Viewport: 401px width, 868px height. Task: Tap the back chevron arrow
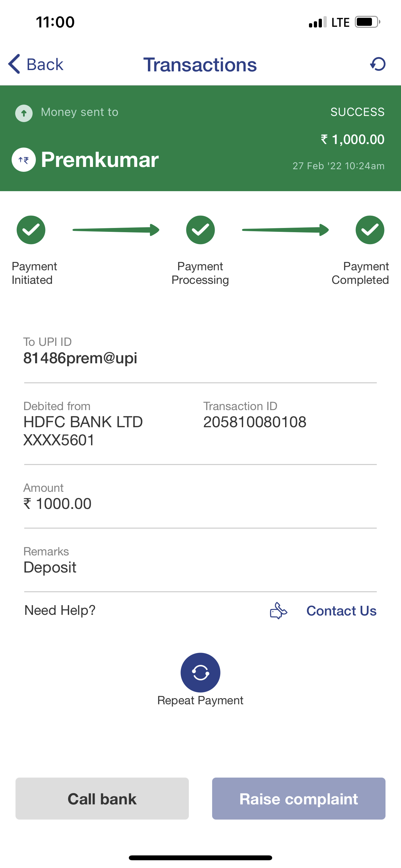coord(14,64)
